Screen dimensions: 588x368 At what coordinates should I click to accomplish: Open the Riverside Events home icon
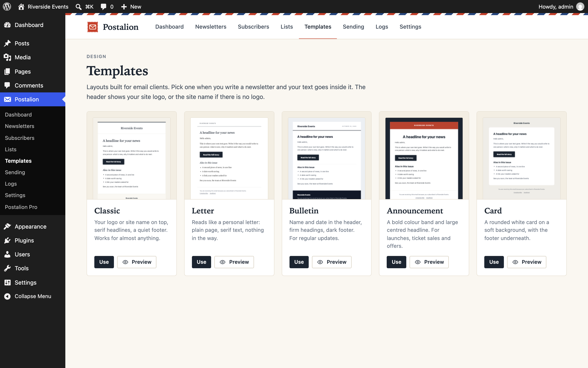(21, 7)
